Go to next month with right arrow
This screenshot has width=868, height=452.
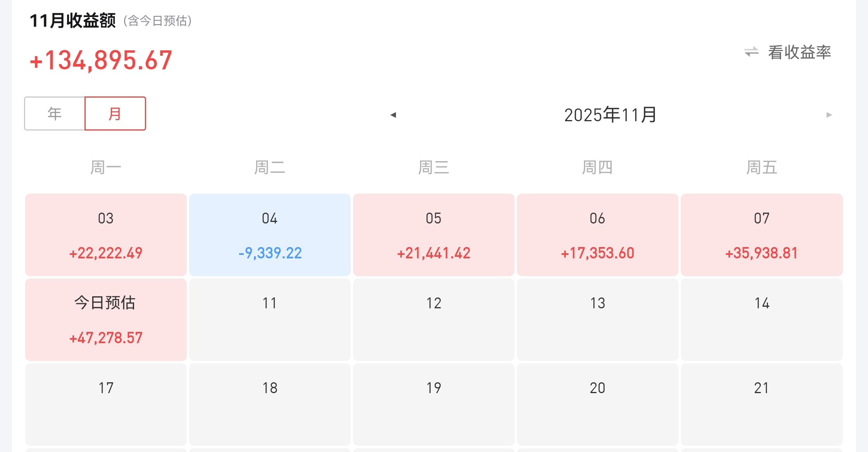pyautogui.click(x=829, y=115)
